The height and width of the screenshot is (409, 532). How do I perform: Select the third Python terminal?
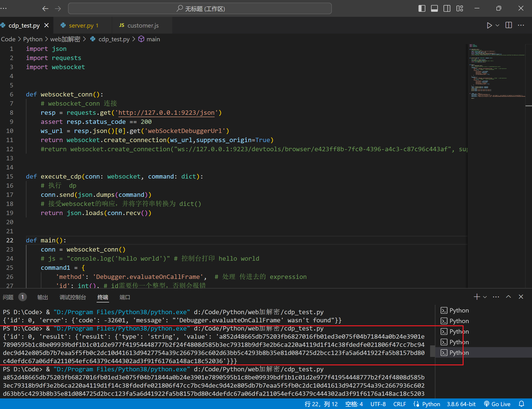483,331
